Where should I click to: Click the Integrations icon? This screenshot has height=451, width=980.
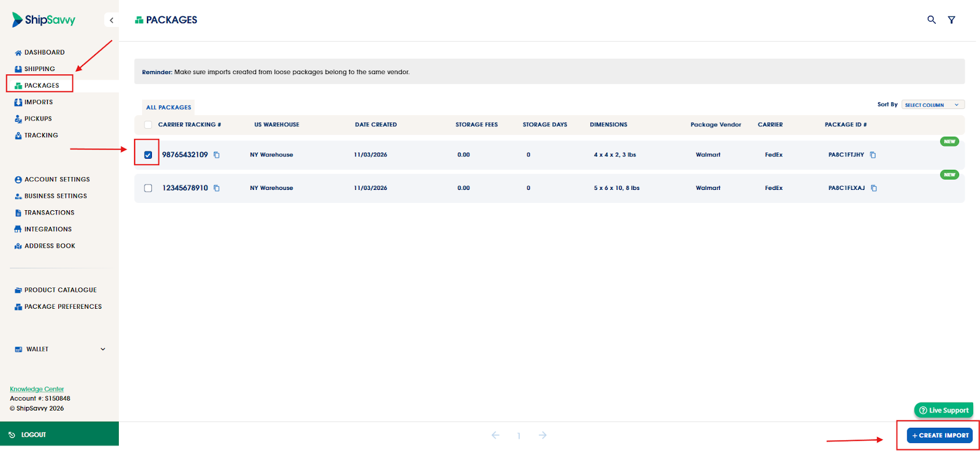18,229
